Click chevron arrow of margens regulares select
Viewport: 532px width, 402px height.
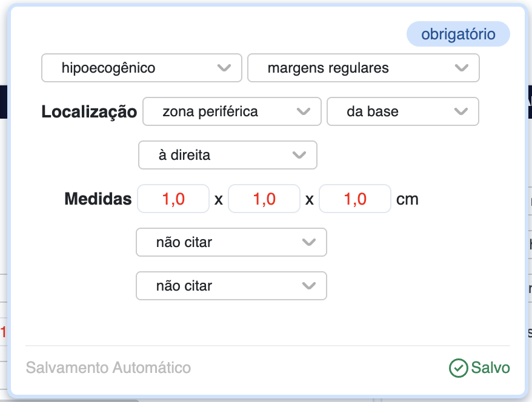pyautogui.click(x=462, y=68)
